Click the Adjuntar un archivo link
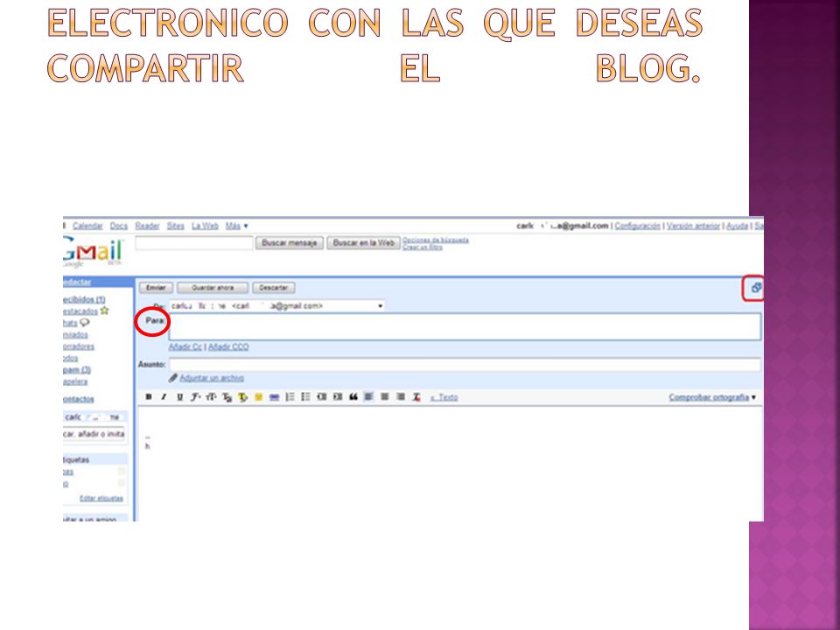Screen dimensions: 840x630 (212, 378)
